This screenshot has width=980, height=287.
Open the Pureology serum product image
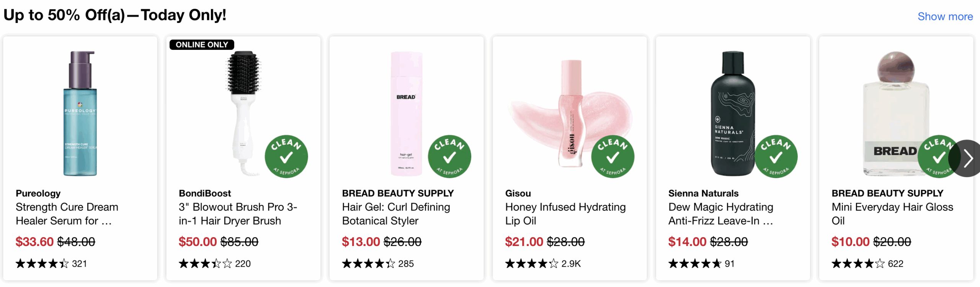80,113
